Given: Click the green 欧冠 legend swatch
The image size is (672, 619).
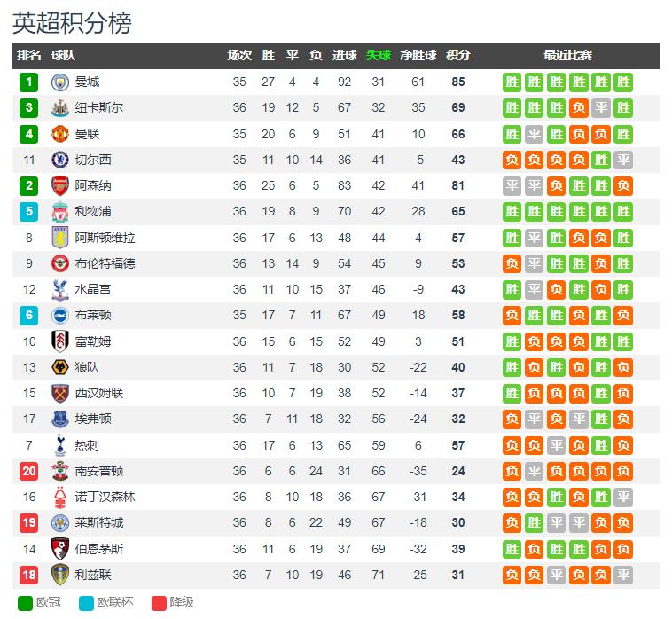Looking at the screenshot, I should pyautogui.click(x=25, y=603).
